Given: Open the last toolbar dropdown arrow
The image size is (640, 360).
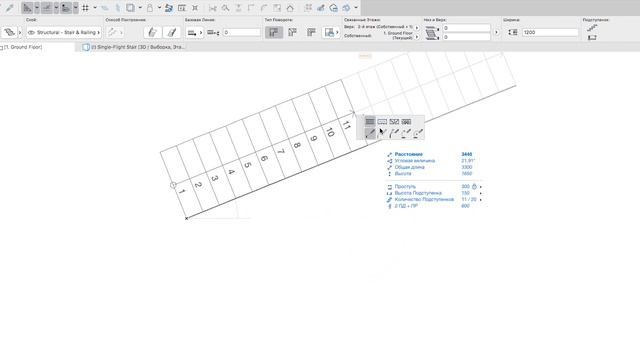Looking at the screenshot, I should point(356,8).
